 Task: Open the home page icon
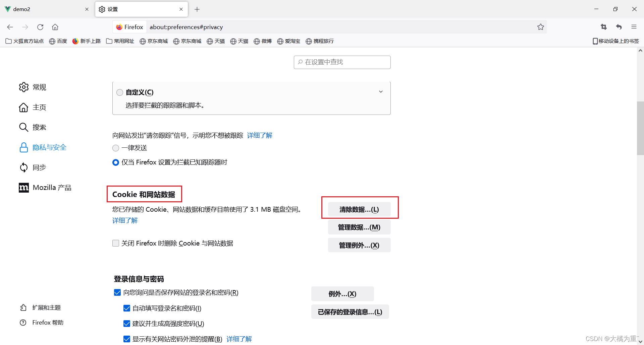click(x=55, y=27)
